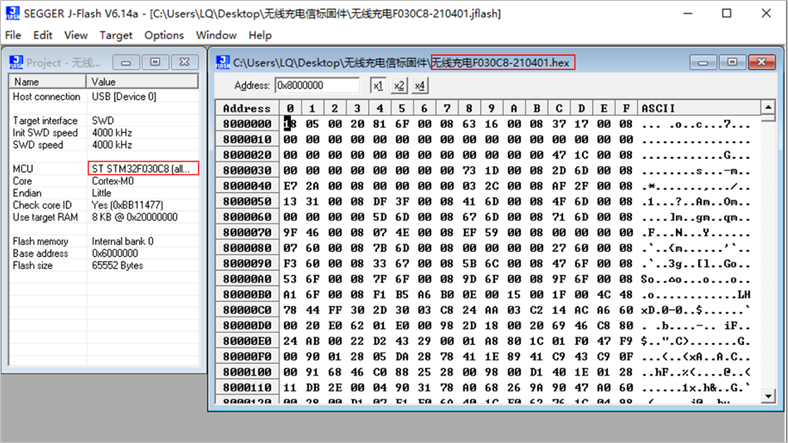788x443 pixels.
Task: Select x2 byte display width button
Action: click(x=399, y=85)
